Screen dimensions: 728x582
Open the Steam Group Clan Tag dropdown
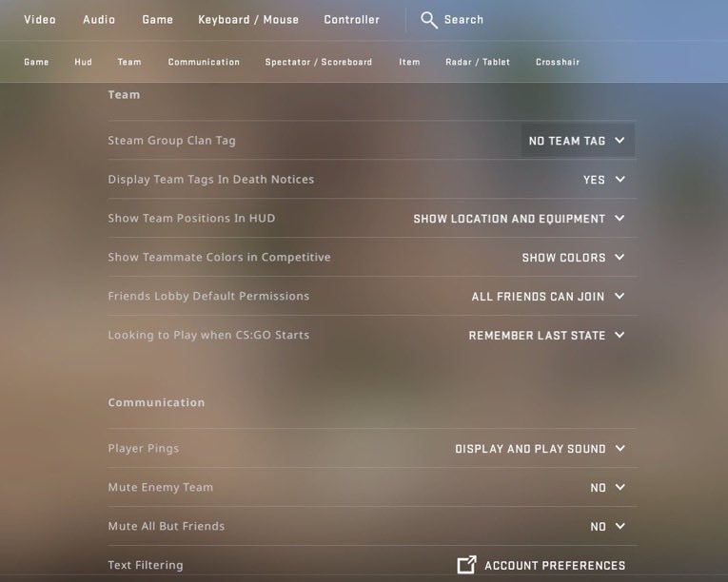578,140
